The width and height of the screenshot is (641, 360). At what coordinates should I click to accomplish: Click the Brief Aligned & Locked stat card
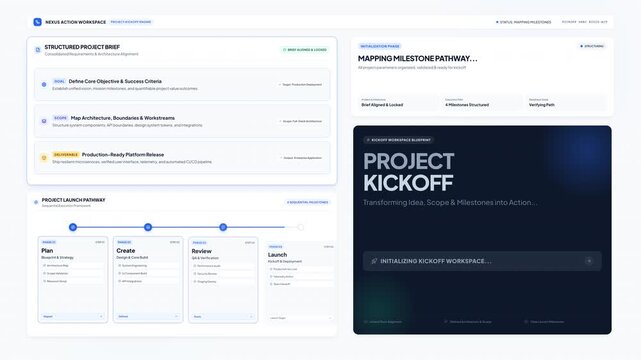399,103
